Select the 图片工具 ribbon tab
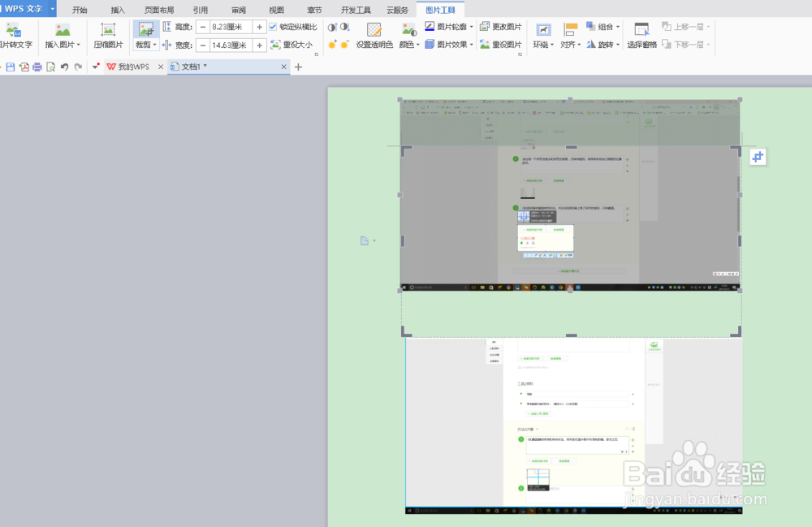The height and width of the screenshot is (527, 812). pos(441,10)
